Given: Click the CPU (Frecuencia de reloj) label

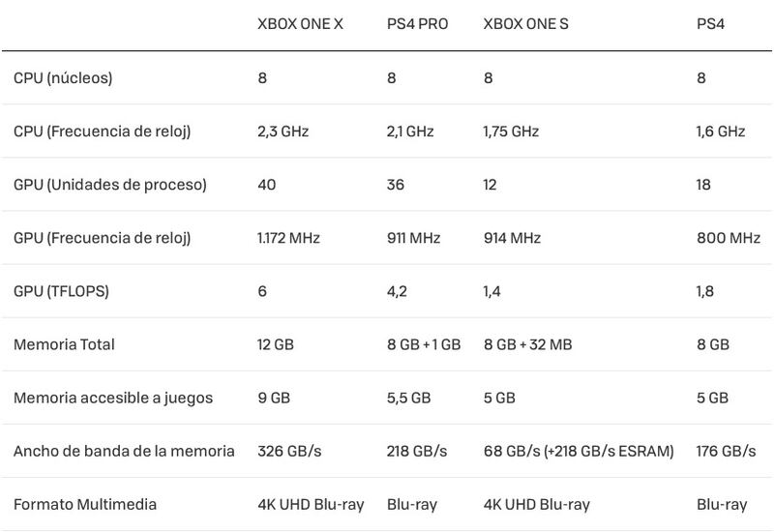Looking at the screenshot, I should 103,132.
